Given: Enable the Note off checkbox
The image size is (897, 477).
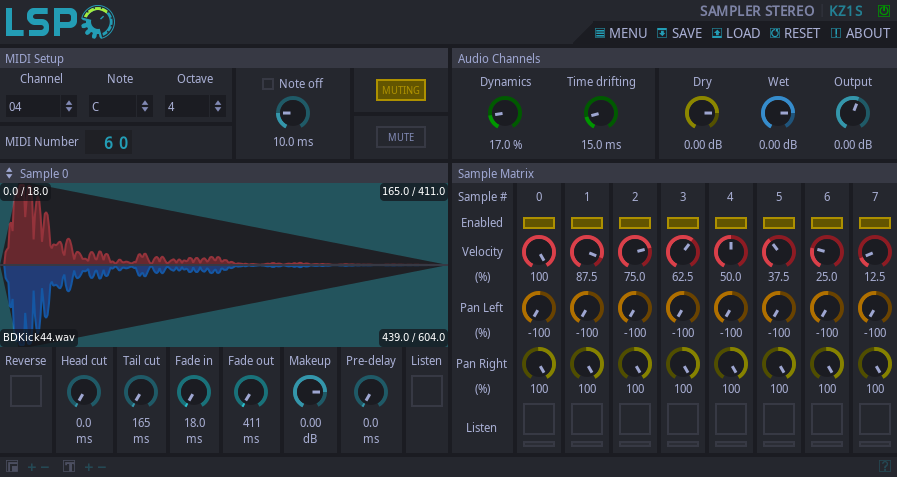Looking at the screenshot, I should 268,84.
